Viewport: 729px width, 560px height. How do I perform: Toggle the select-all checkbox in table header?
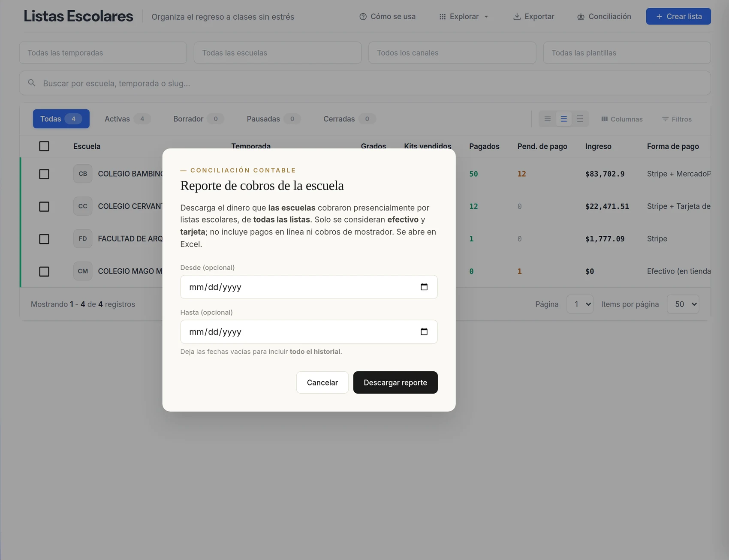(x=44, y=146)
